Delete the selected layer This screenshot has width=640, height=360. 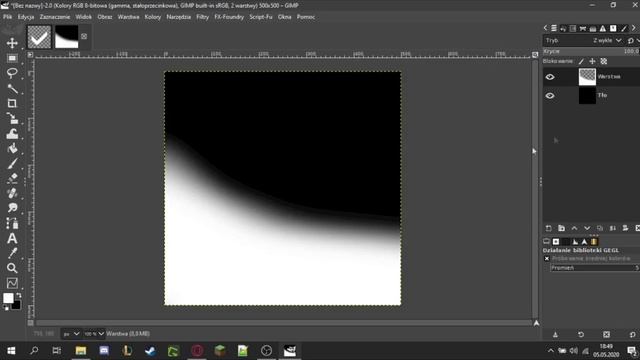pyautogui.click(x=637, y=228)
